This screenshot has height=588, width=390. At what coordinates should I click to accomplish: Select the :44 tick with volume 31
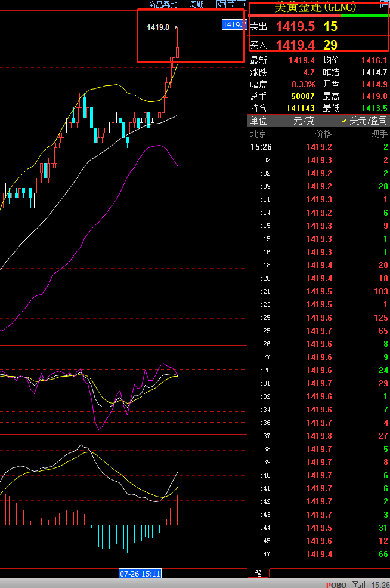pyautogui.click(x=318, y=528)
